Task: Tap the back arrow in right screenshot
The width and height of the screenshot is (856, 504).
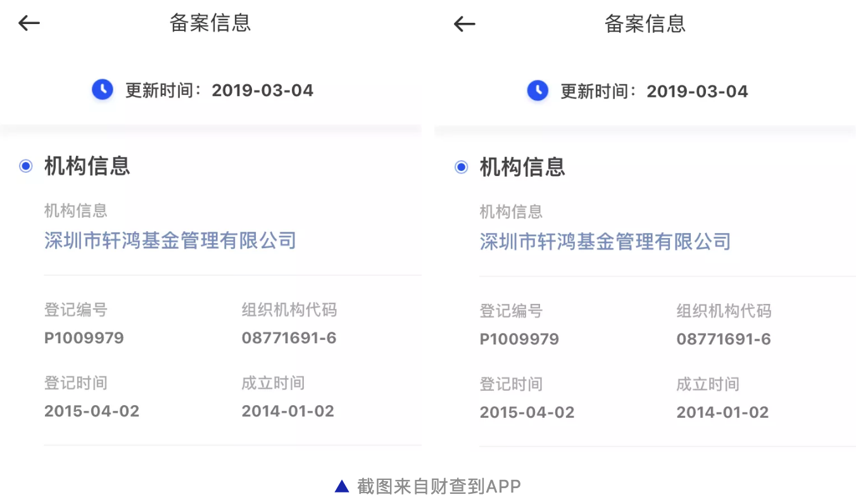Action: (x=464, y=25)
